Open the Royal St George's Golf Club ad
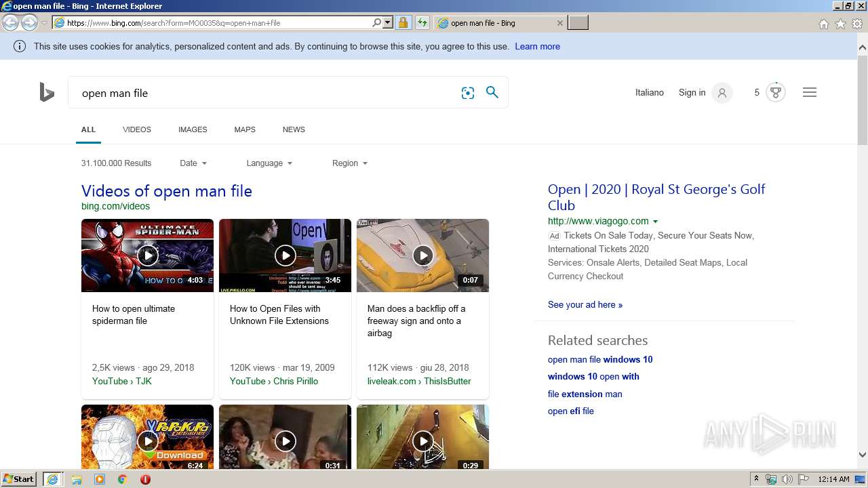This screenshot has width=868, height=488. click(x=656, y=197)
